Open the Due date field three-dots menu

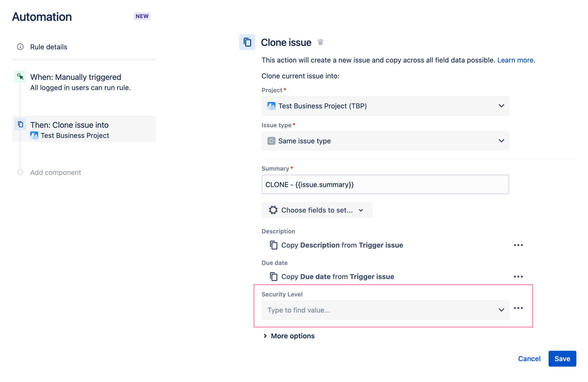(518, 277)
